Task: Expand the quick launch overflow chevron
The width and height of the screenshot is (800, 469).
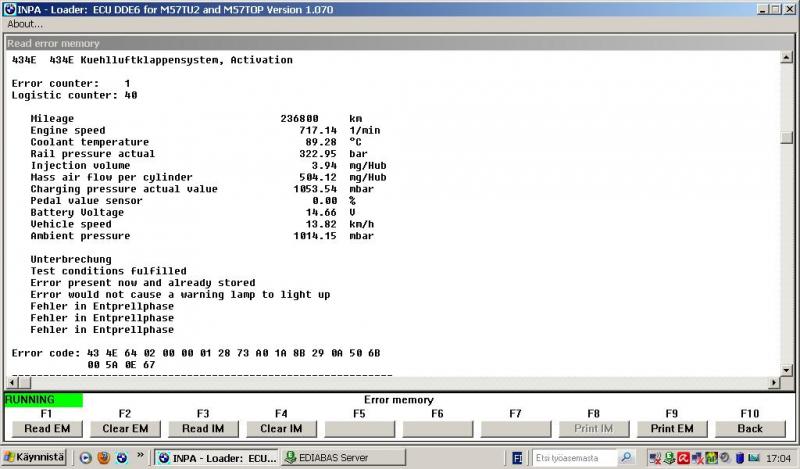Action: [141, 458]
